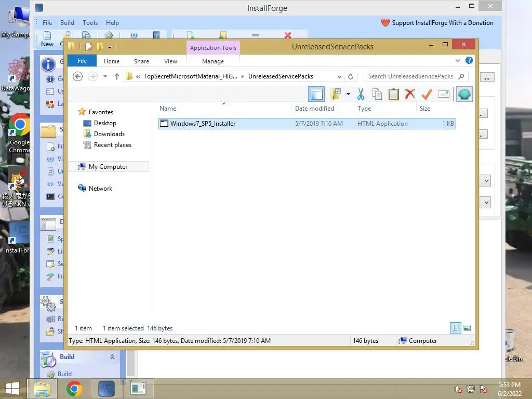Image resolution: width=532 pixels, height=399 pixels.
Task: Collapse the Build section in InstallForge sidebar
Action: point(112,356)
